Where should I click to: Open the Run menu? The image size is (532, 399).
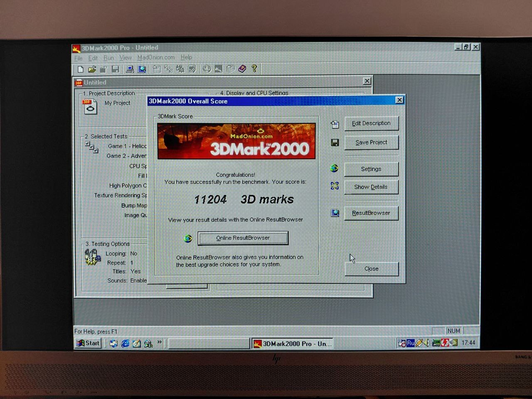(108, 58)
